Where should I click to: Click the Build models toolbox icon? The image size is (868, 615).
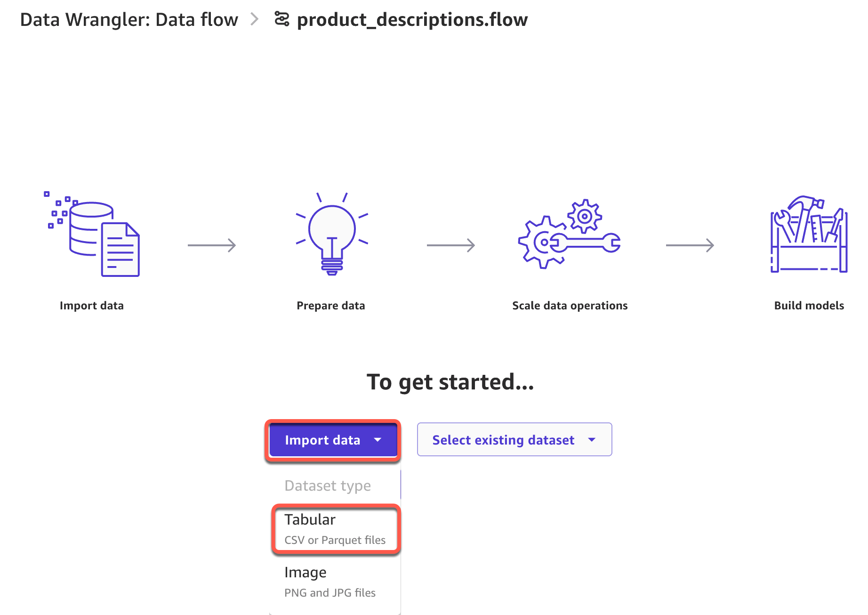tap(809, 234)
